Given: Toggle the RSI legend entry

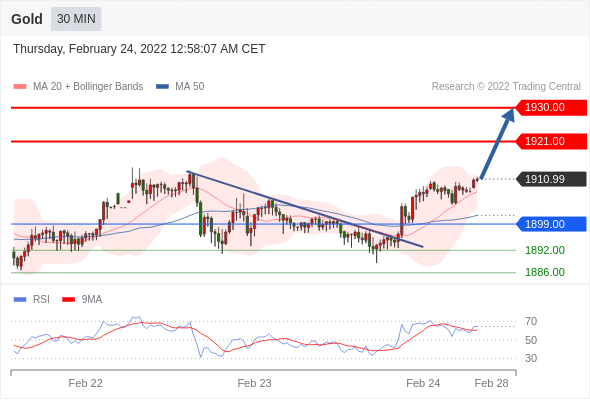Looking at the screenshot, I should point(32,300).
